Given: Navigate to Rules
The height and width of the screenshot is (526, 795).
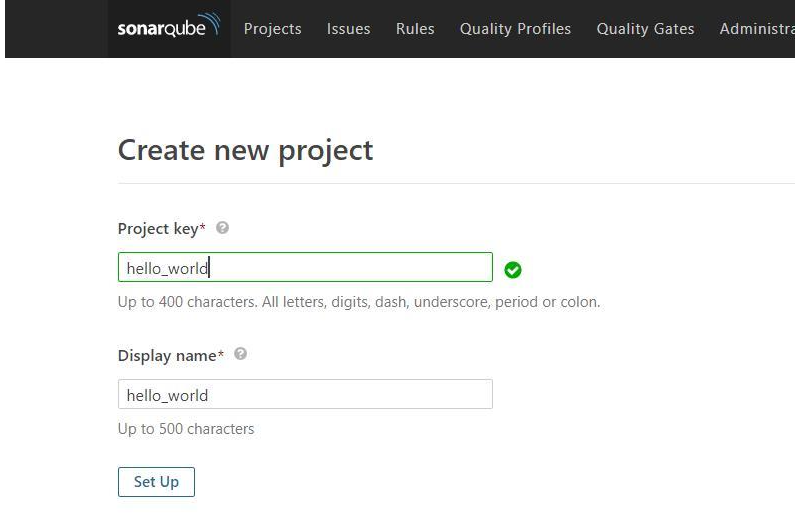Looking at the screenshot, I should 415,29.
